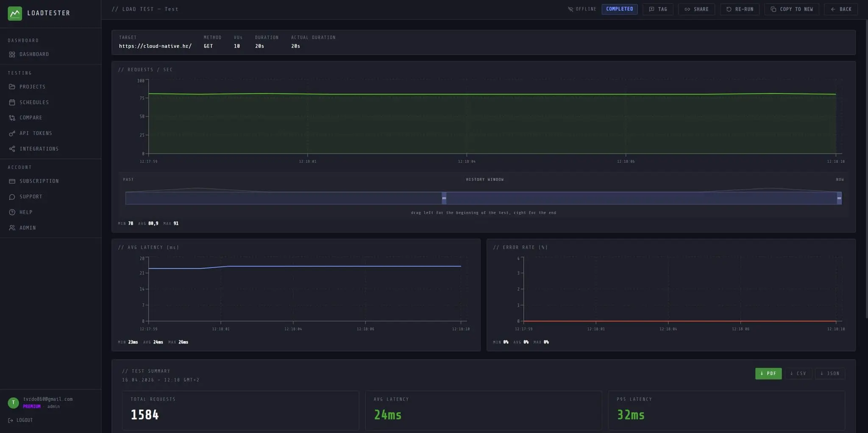Go back using Back button
This screenshot has height=433, width=868.
pyautogui.click(x=841, y=9)
